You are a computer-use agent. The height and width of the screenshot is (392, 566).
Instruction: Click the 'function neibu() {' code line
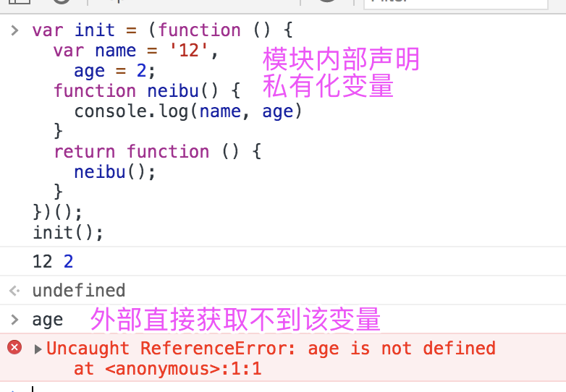pyautogui.click(x=147, y=91)
